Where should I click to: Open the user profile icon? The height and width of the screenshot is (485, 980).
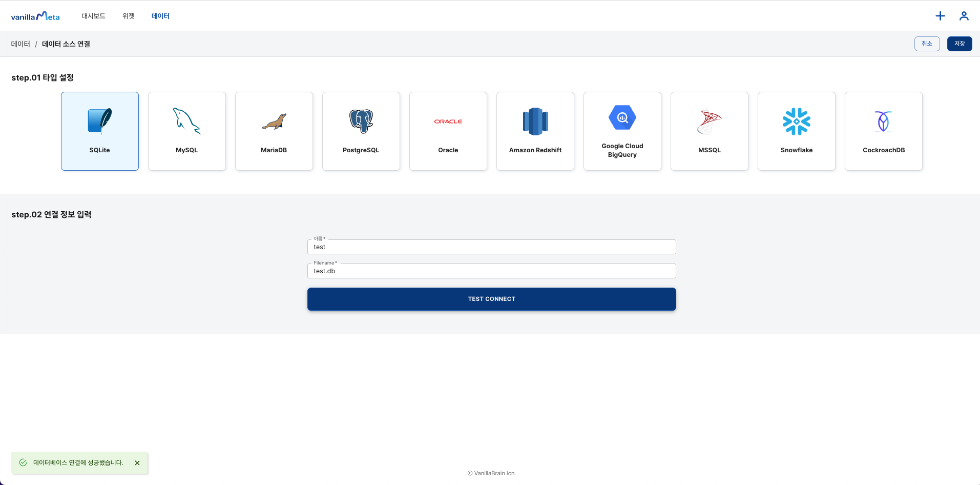pos(964,16)
